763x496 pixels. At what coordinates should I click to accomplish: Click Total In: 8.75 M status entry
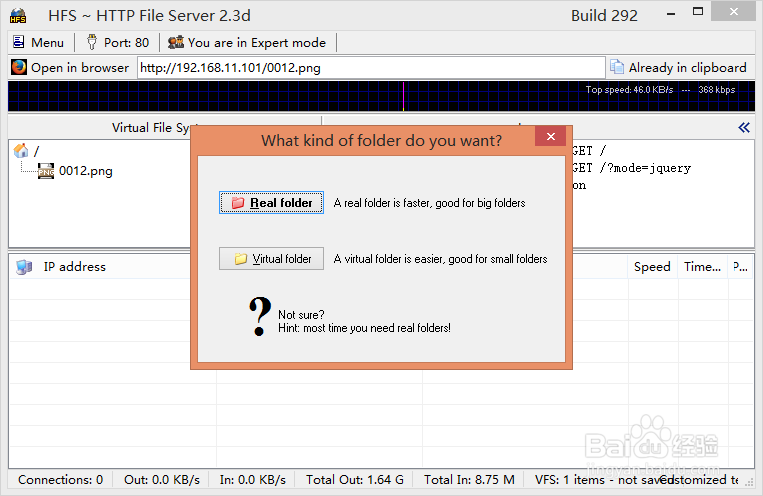(x=469, y=480)
